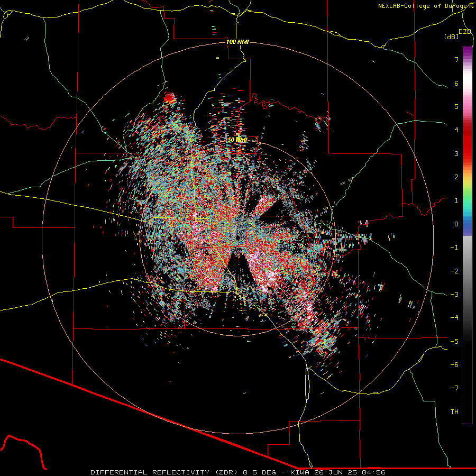
Task: Click the "-2" label on color scale
Action: tap(454, 271)
